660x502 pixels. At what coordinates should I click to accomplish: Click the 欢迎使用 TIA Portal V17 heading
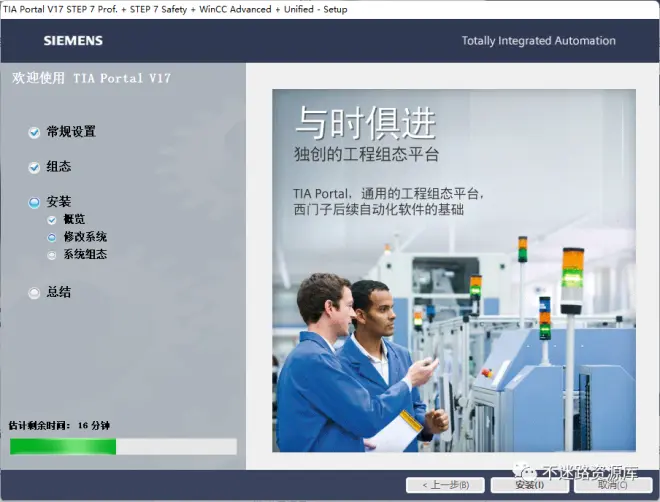(91, 78)
